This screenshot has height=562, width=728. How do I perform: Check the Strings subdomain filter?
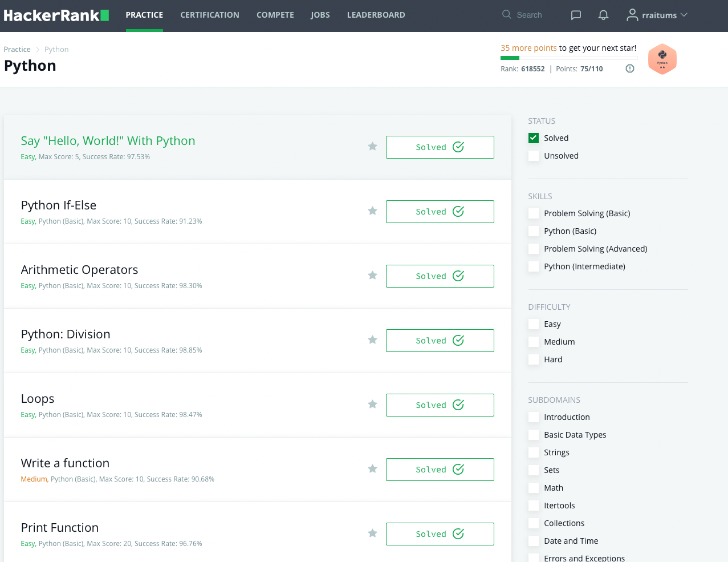[534, 452]
